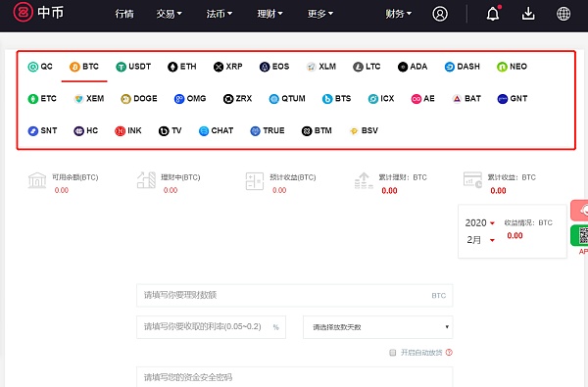Open the 请选择放款天数 combo box
Viewport: 588px width, 387px height.
pos(377,327)
